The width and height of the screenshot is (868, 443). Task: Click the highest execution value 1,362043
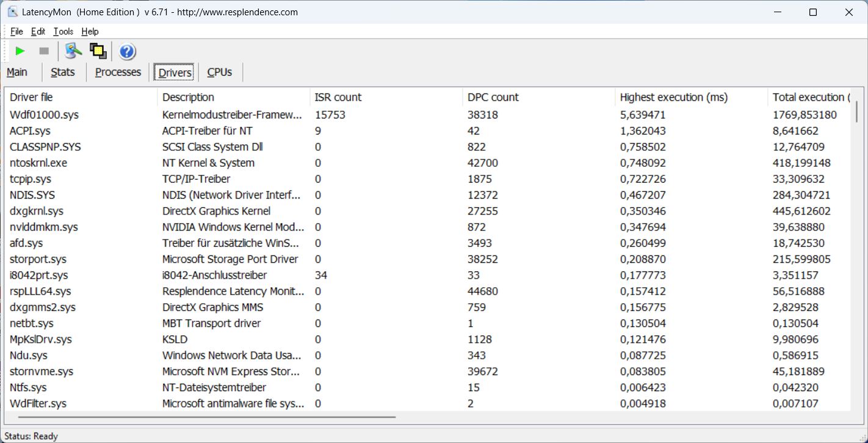pos(643,131)
